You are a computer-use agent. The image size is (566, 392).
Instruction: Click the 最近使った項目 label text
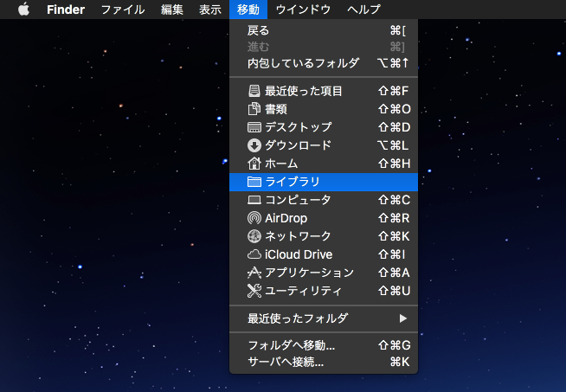[x=304, y=91]
